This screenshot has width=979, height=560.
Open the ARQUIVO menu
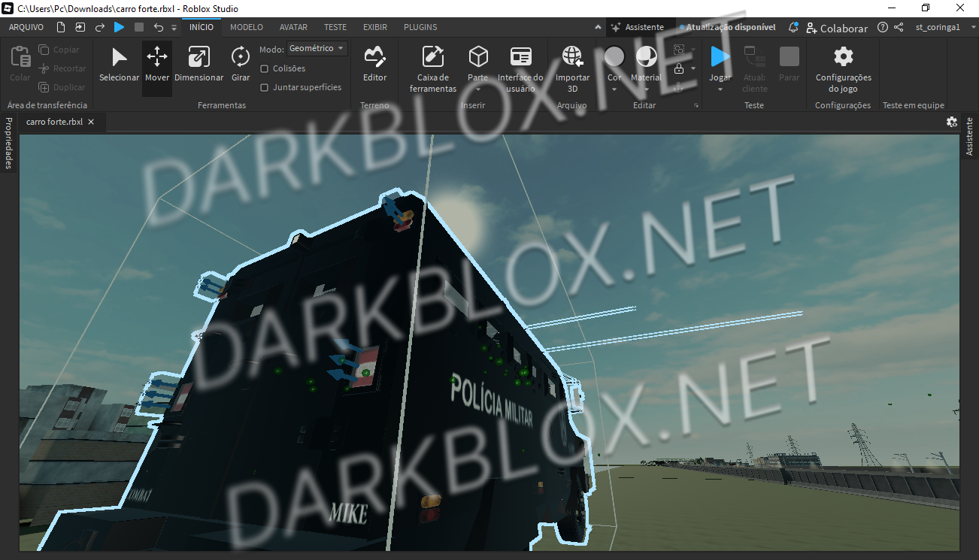[26, 27]
